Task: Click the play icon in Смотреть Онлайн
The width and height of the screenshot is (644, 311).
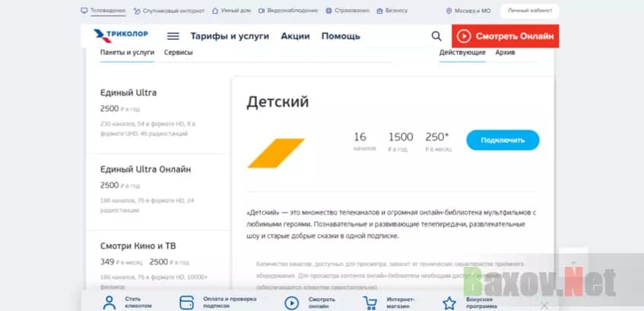Action: point(464,36)
